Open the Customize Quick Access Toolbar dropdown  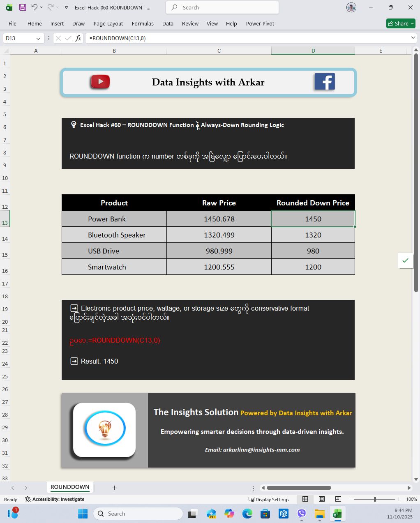(66, 7)
